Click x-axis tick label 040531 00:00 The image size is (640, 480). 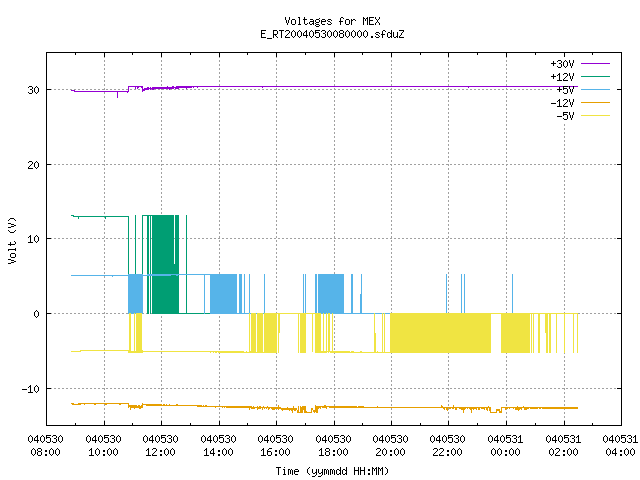pyautogui.click(x=506, y=446)
